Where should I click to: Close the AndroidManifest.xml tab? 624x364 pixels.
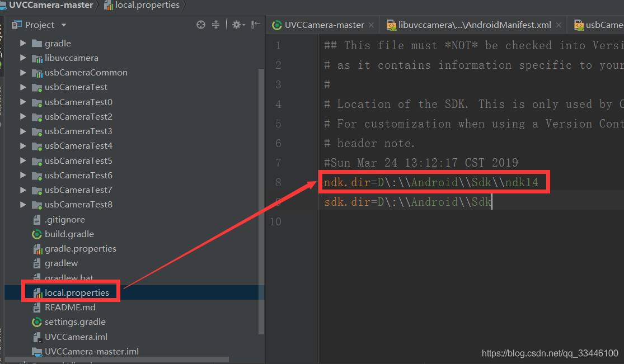[x=559, y=25]
